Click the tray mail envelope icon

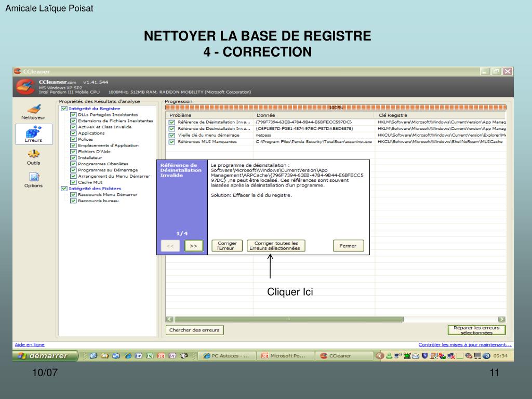(x=416, y=356)
